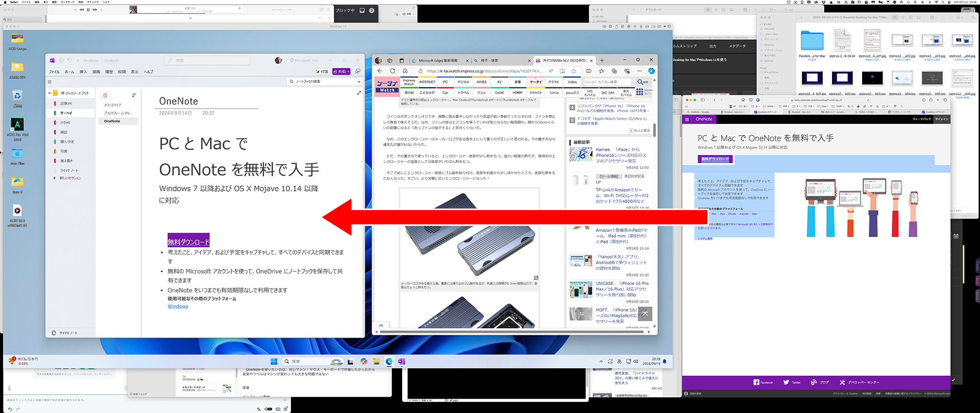The width and height of the screenshot is (980, 413).
Task: Click the サインイン link in Safari OneNote page
Action: click(x=941, y=119)
